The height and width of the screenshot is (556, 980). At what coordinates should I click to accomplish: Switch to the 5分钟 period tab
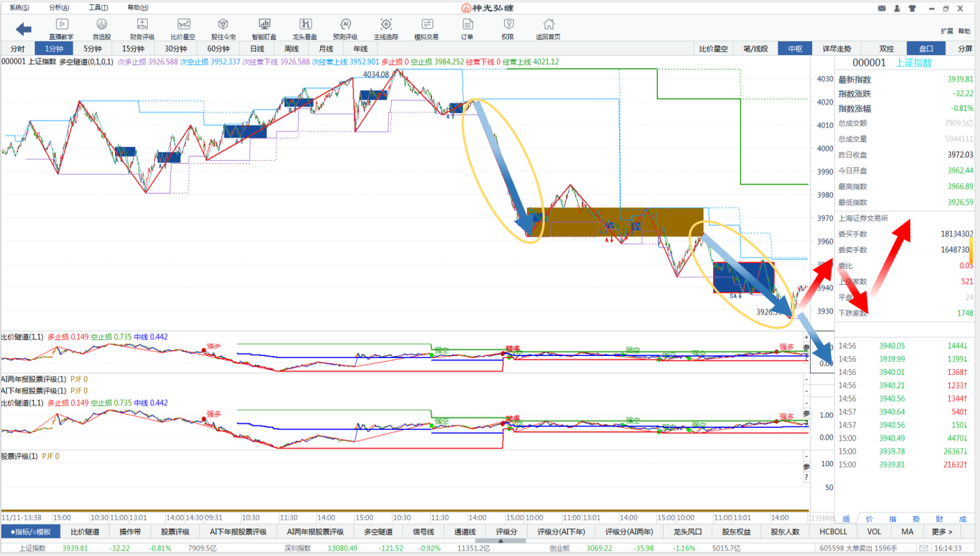click(x=92, y=49)
